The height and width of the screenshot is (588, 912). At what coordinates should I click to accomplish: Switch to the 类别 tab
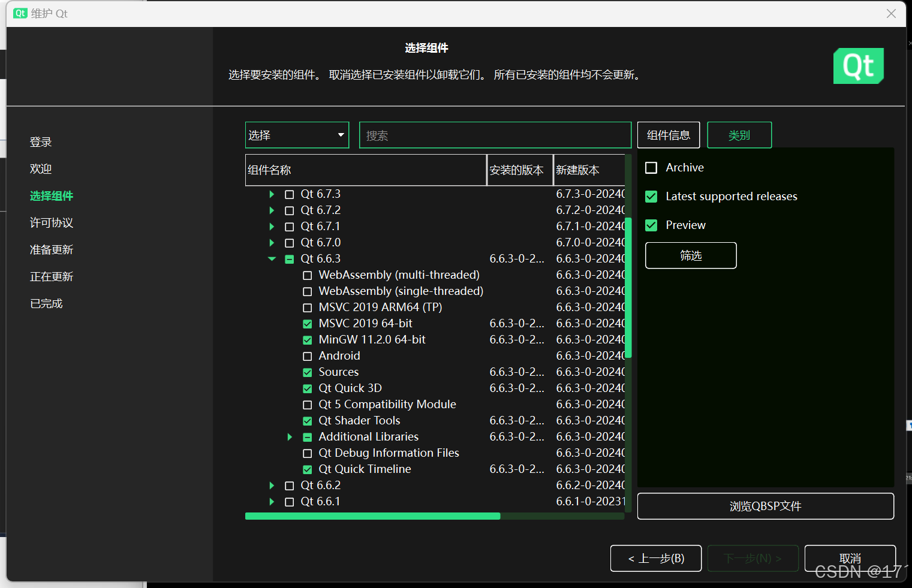tap(739, 135)
